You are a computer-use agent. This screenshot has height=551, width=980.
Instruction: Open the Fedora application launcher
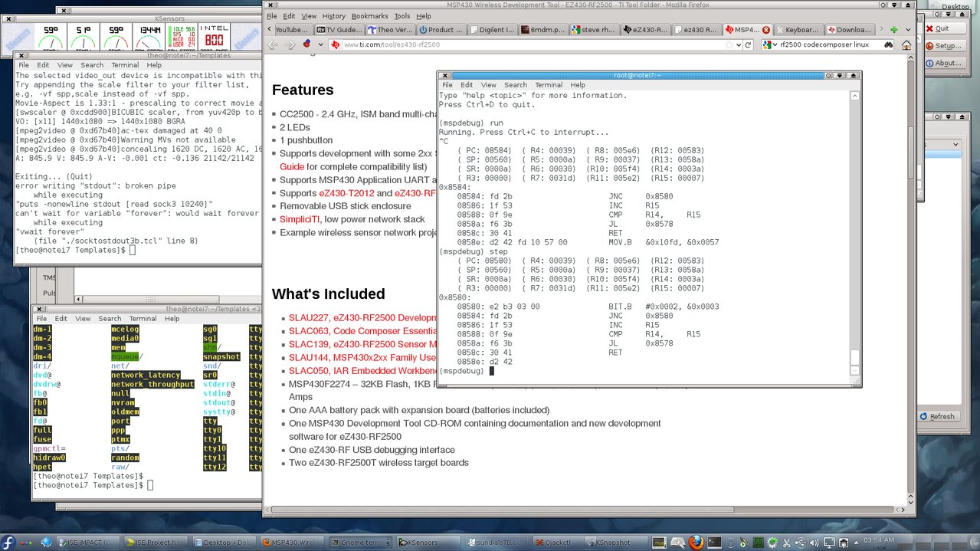[8, 542]
